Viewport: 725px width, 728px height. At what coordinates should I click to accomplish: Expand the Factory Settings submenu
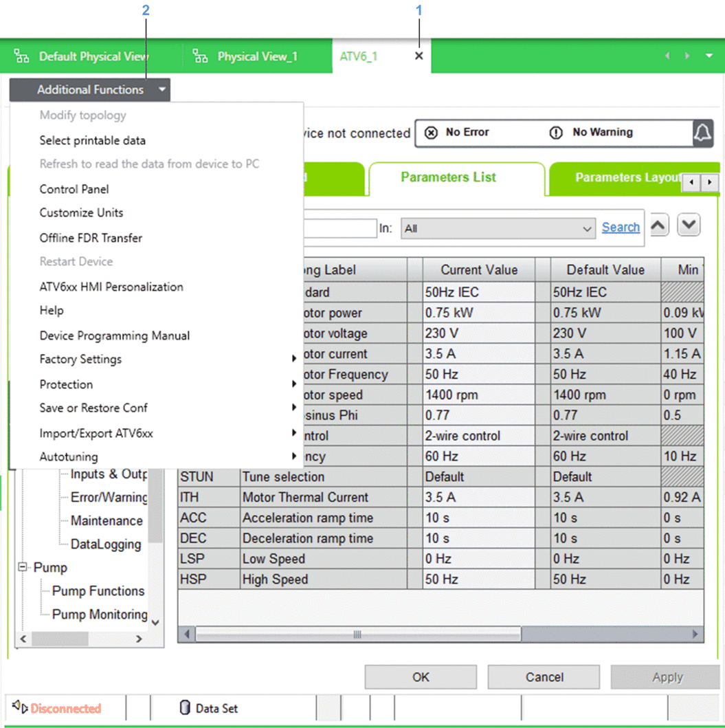294,358
